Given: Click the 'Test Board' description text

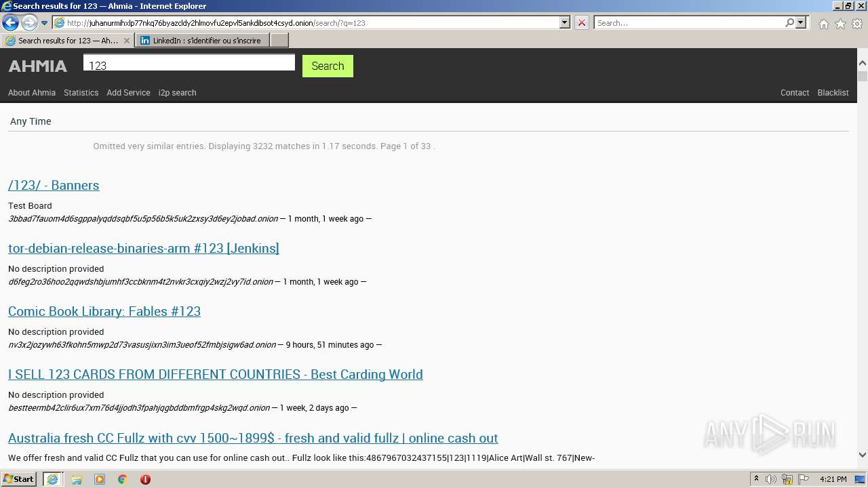Looking at the screenshot, I should click(30, 205).
